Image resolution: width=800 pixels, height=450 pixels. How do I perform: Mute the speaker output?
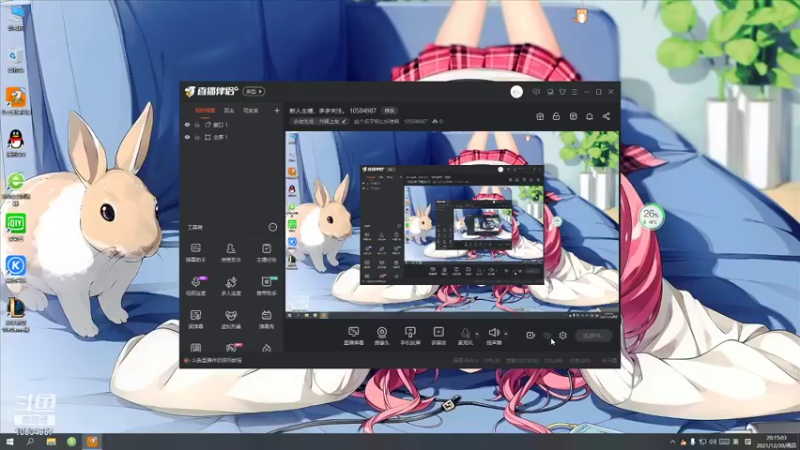493,336
